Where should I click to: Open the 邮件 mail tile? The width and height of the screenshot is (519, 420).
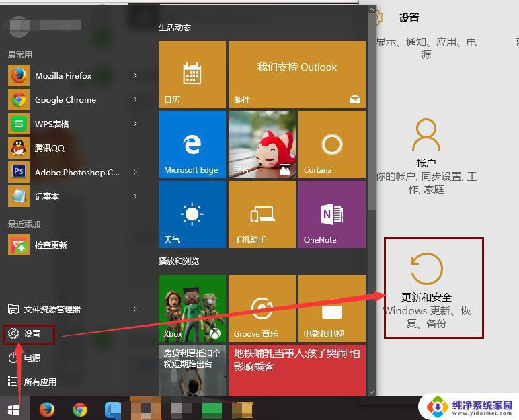[297, 75]
